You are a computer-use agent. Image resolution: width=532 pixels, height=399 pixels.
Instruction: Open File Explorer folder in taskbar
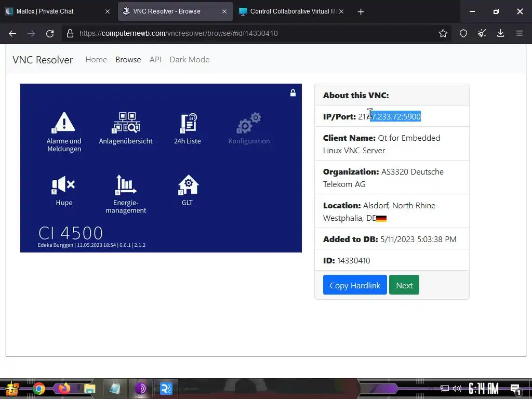click(x=89, y=389)
